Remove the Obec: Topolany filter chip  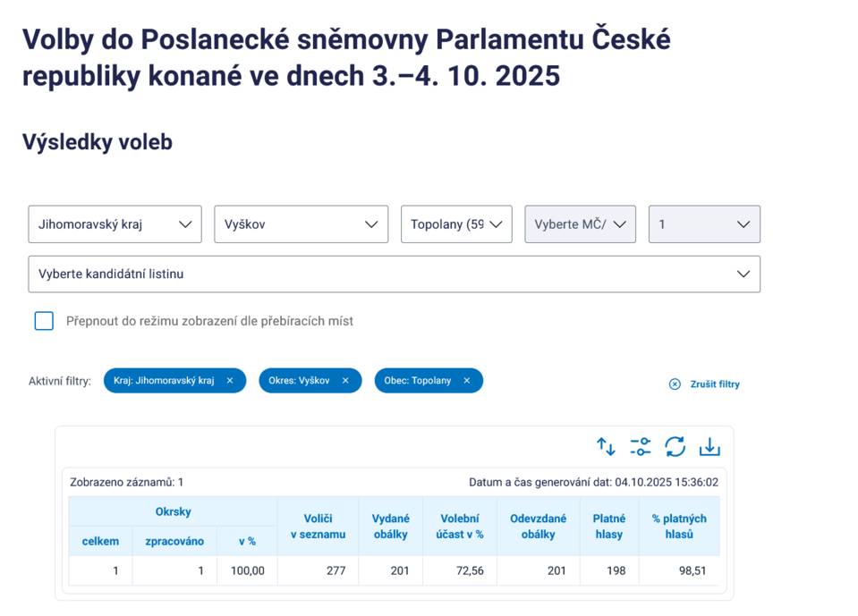pos(466,381)
